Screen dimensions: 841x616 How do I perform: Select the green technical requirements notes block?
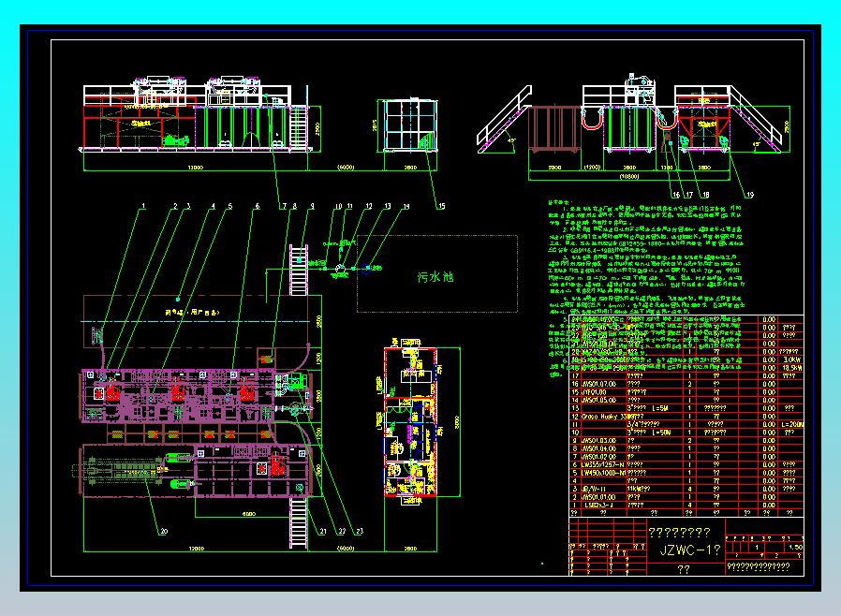click(x=645, y=289)
